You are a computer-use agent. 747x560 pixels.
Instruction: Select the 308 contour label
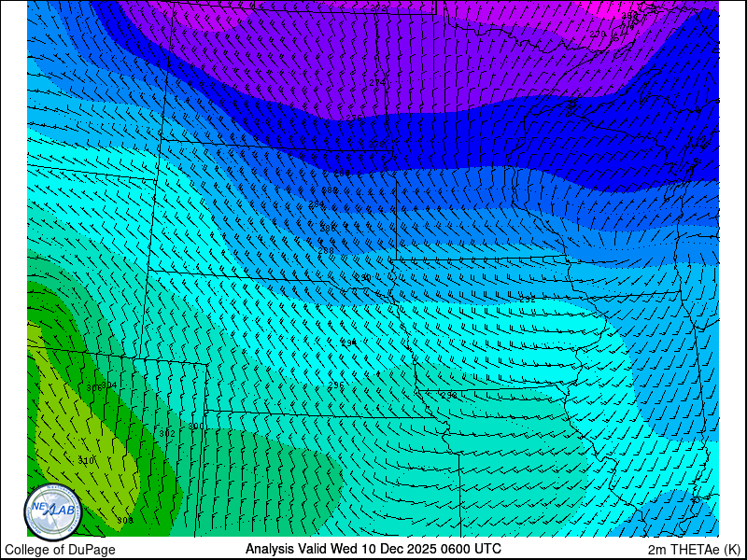tap(125, 521)
